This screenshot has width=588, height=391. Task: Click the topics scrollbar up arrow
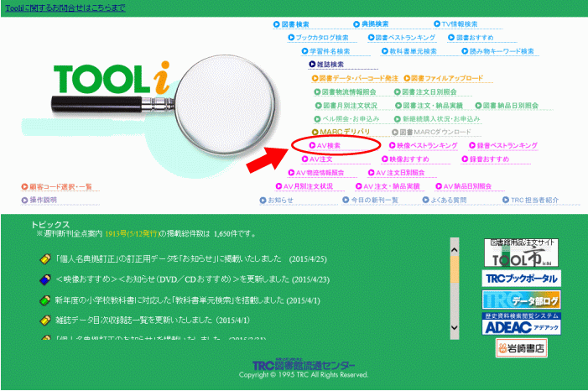coord(454,249)
